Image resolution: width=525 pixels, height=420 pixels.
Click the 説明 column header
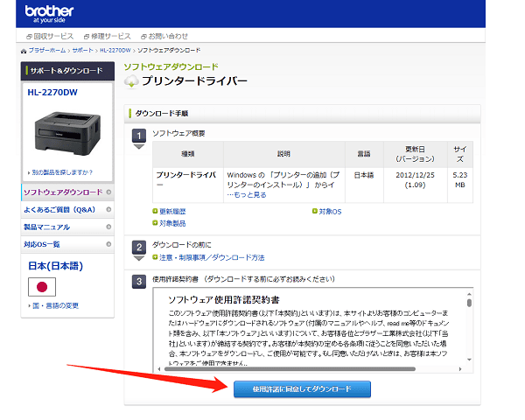pos(283,154)
